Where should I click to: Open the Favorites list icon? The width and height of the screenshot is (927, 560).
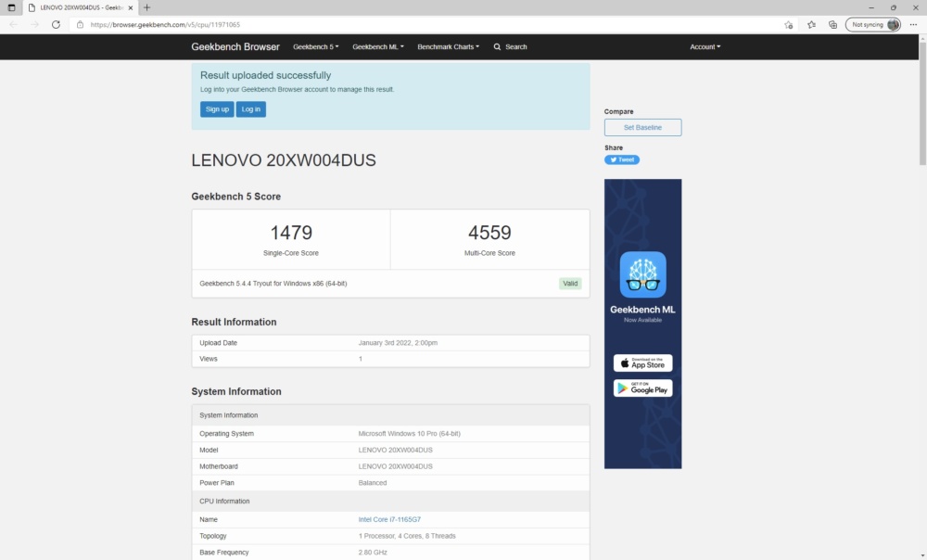(x=812, y=25)
